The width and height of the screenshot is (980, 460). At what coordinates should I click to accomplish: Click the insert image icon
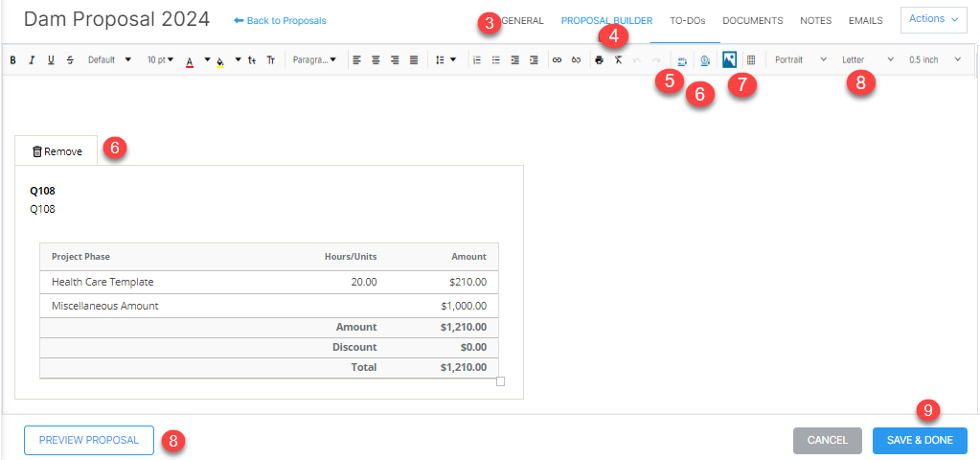pos(729,60)
